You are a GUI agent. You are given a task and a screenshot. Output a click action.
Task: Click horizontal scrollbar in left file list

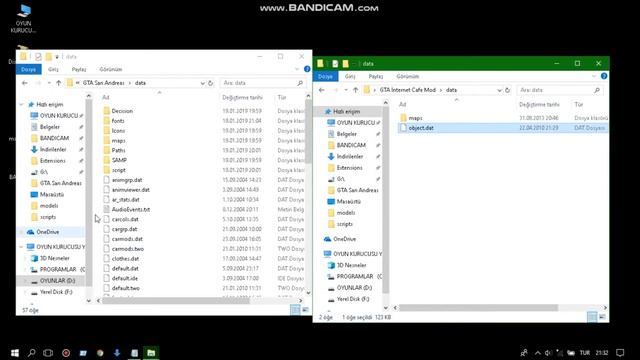pos(176,301)
